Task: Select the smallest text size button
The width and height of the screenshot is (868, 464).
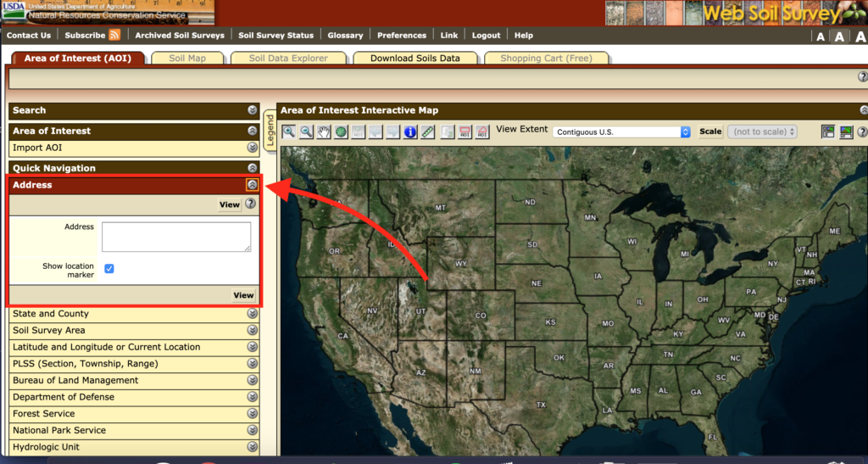Action: click(x=820, y=36)
